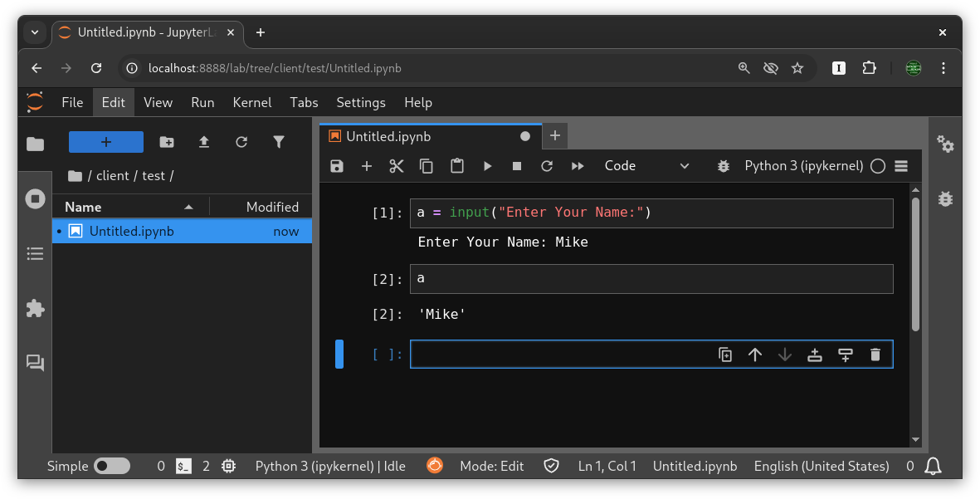980x499 pixels.
Task: Upload files with the upload arrow icon
Action: [204, 142]
